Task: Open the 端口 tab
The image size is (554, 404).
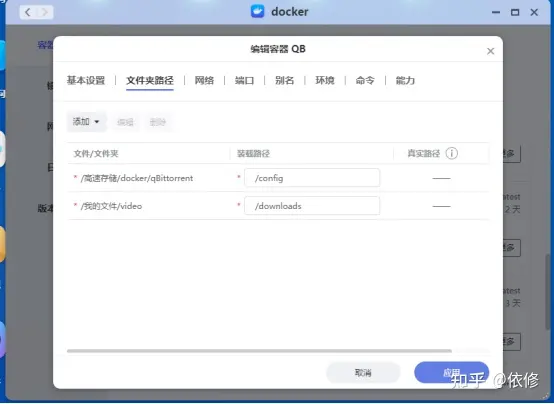Action: coord(244,81)
